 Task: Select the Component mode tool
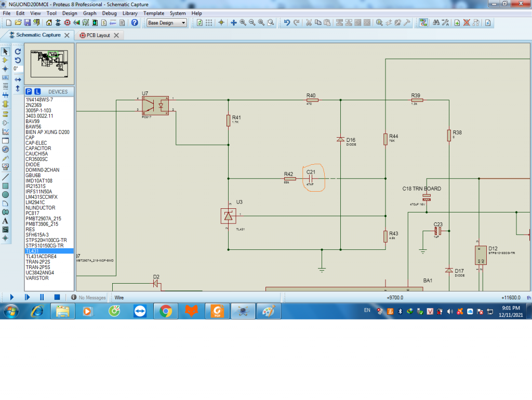(6, 60)
